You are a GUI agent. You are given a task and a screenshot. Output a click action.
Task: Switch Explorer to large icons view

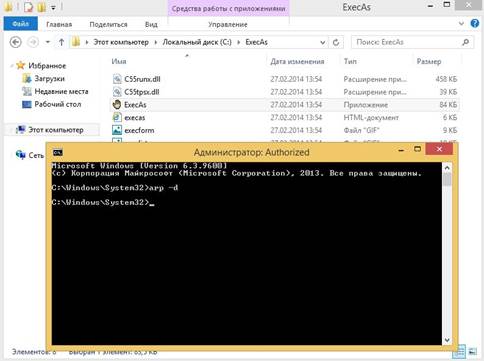[x=473, y=351]
